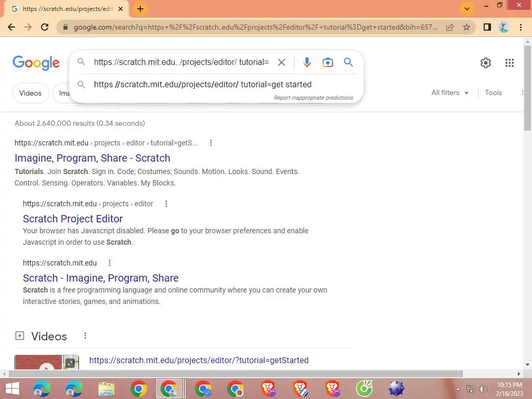Open 'Imagine, Program, Share - Scratch' result
532x399 pixels.
click(92, 158)
